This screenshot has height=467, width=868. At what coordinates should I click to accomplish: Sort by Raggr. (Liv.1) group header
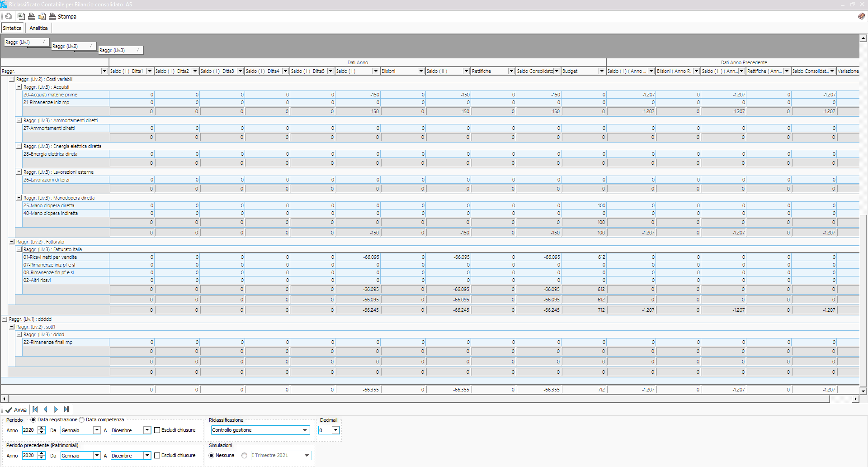[27, 42]
